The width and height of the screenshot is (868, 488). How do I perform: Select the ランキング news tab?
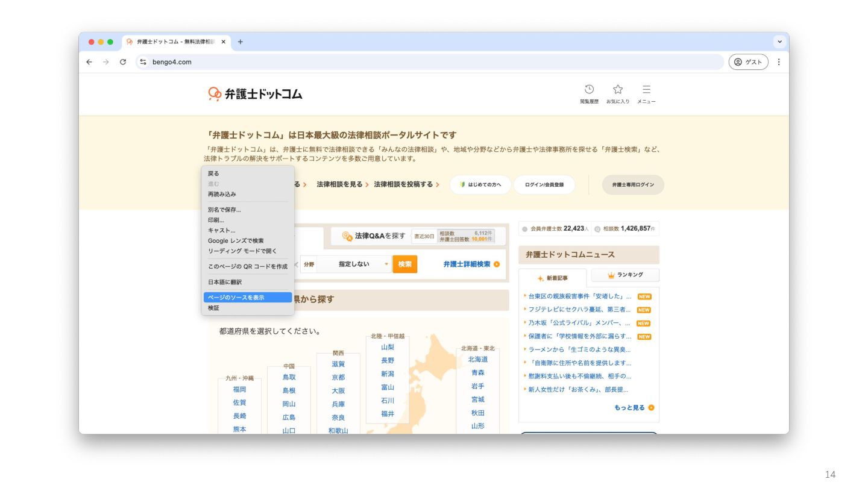coord(625,275)
